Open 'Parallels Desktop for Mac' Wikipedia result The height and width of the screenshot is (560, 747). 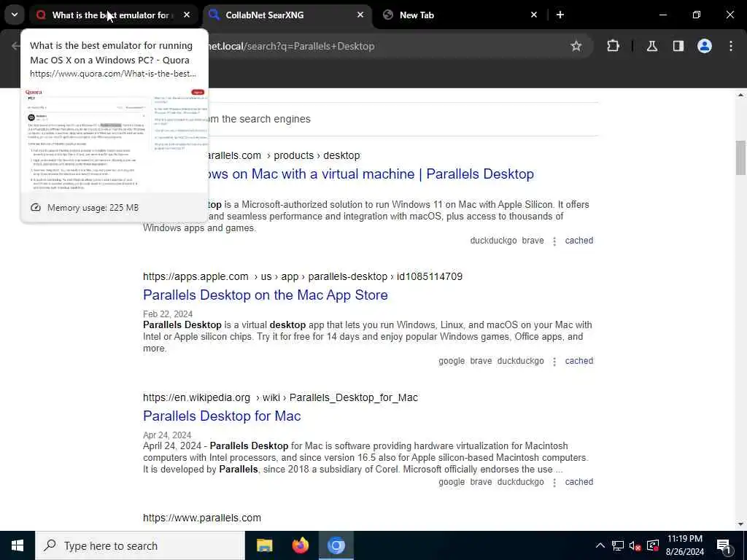[x=222, y=416]
